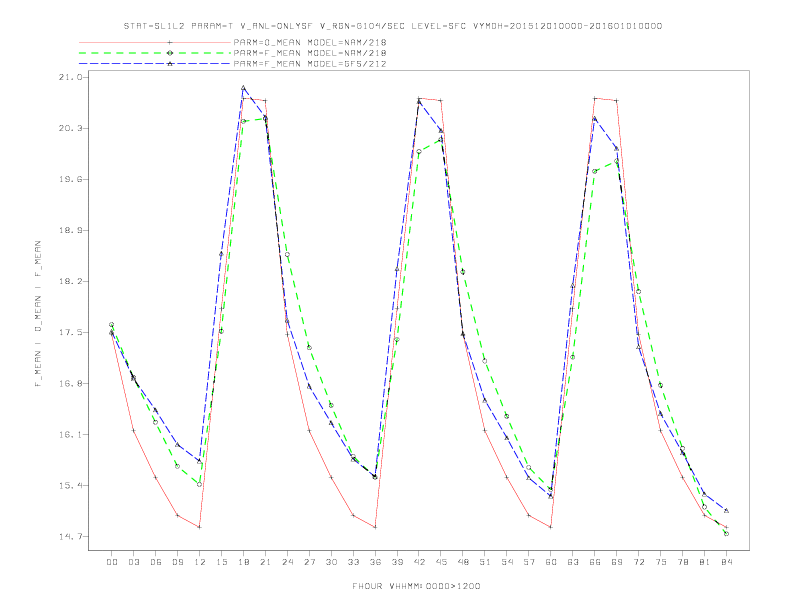
Task: Click the red solid legend line sample
Action: coord(155,42)
